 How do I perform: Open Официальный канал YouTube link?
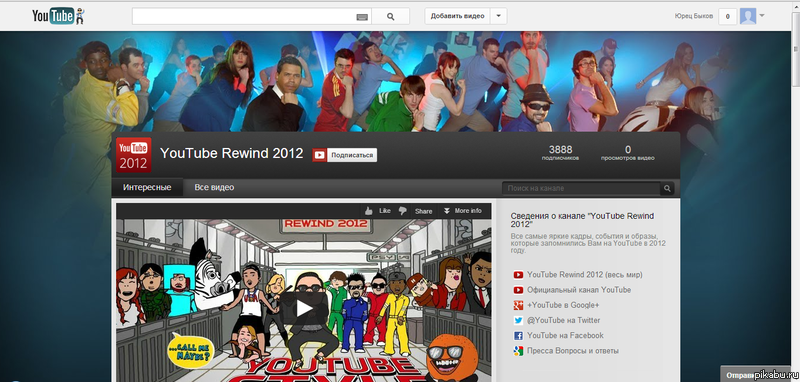[x=579, y=290]
